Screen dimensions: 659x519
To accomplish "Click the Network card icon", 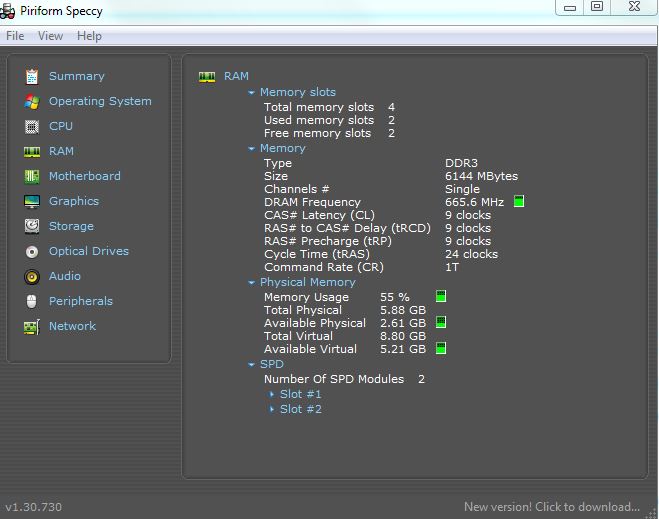I will pos(32,327).
